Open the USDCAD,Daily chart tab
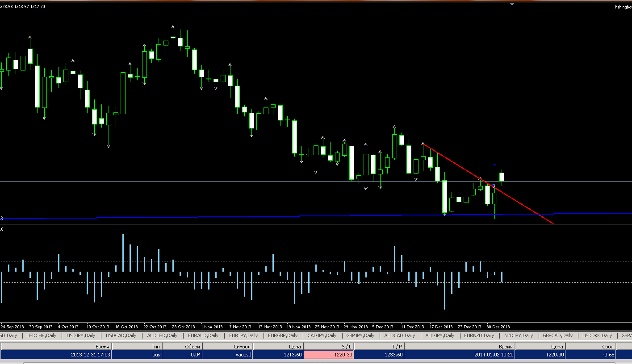 click(121, 335)
